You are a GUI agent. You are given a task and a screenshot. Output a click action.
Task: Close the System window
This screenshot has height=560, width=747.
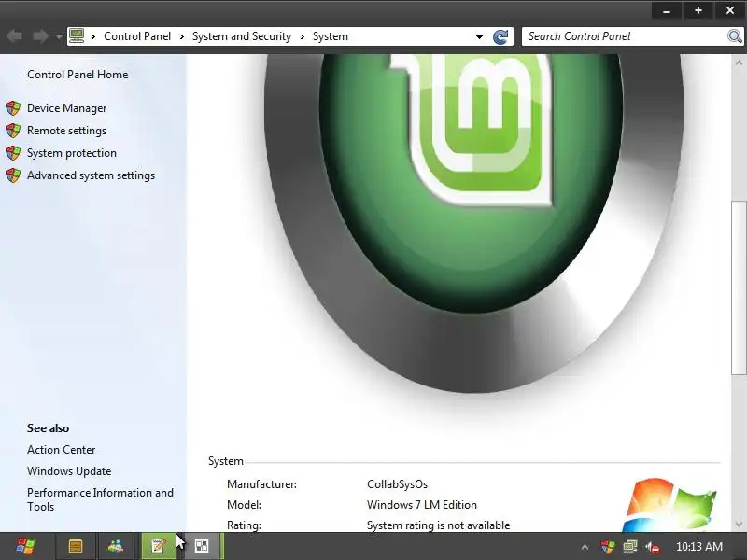click(730, 10)
